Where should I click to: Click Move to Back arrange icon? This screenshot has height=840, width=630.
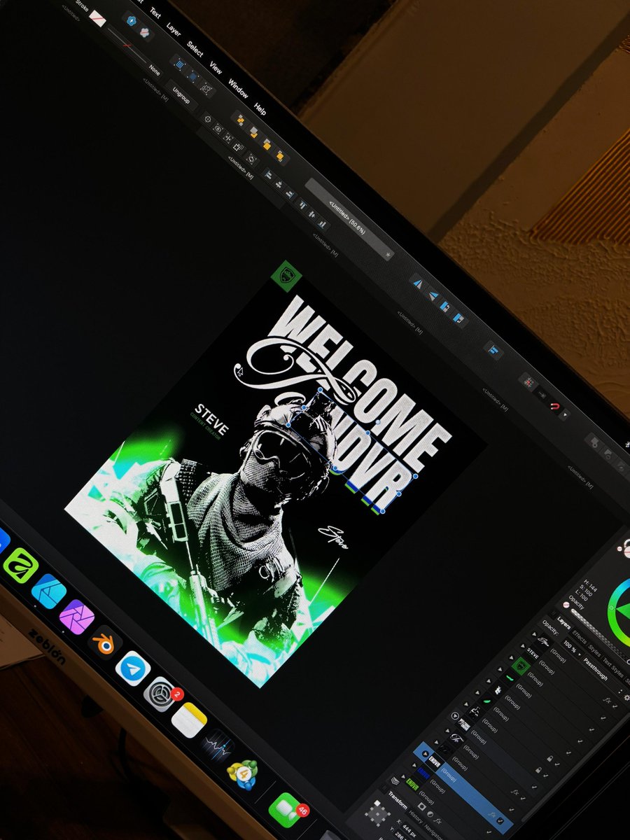pos(240,120)
